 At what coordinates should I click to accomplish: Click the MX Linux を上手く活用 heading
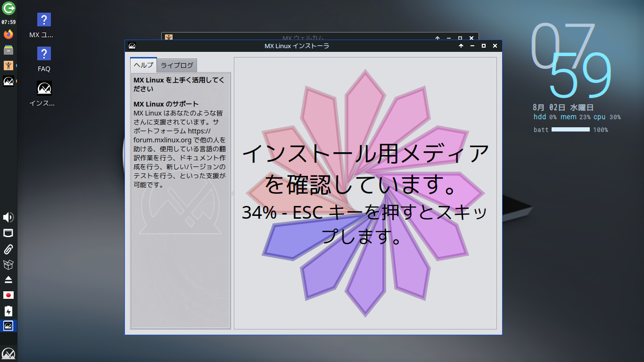(179, 84)
